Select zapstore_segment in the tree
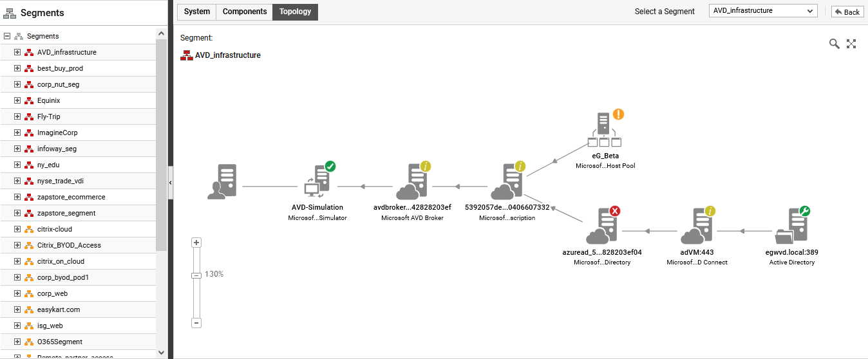Image resolution: width=868 pixels, height=359 pixels. (66, 213)
